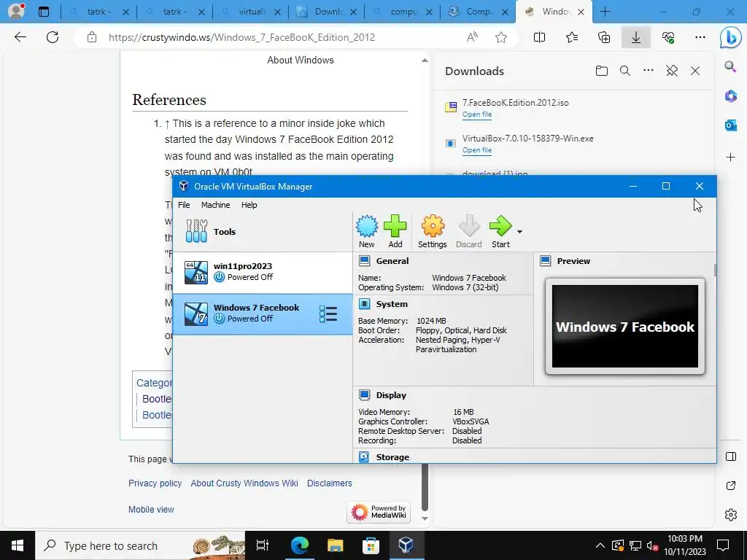747x560 pixels.
Task: Open the VirtualBox Machine menu
Action: tap(215, 205)
